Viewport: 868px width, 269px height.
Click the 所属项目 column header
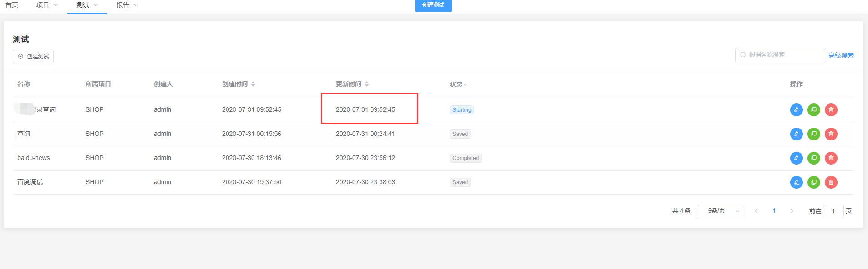[x=98, y=84]
